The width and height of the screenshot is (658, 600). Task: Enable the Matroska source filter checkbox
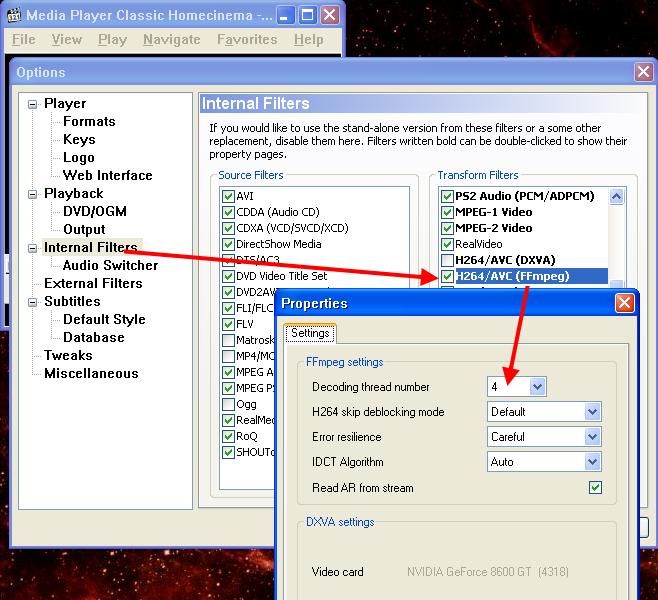coord(228,340)
